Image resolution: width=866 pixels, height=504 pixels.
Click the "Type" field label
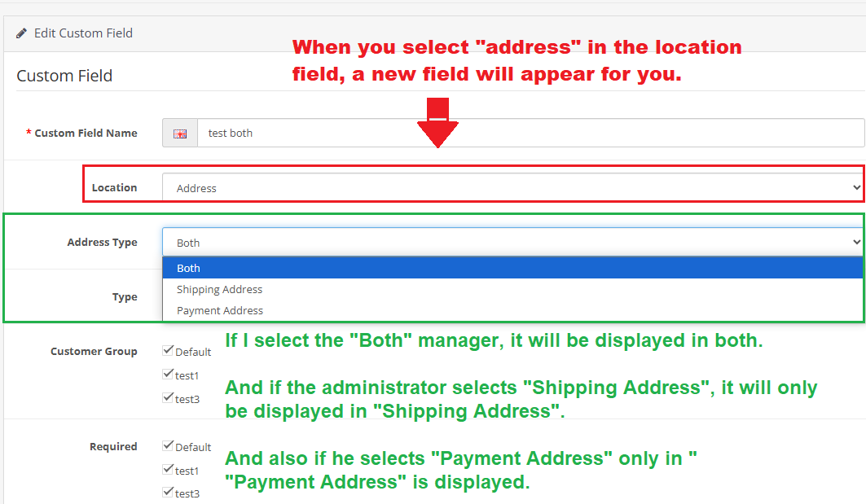point(125,296)
